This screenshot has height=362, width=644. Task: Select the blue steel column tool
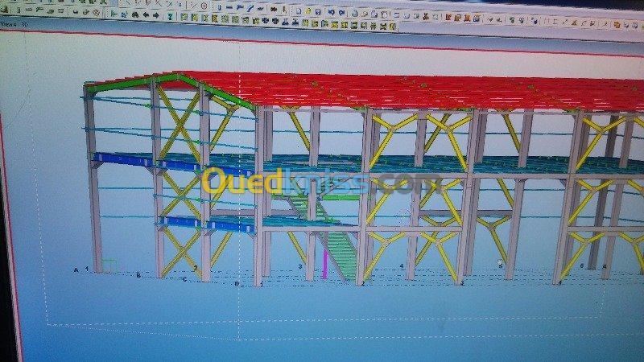point(219,7)
